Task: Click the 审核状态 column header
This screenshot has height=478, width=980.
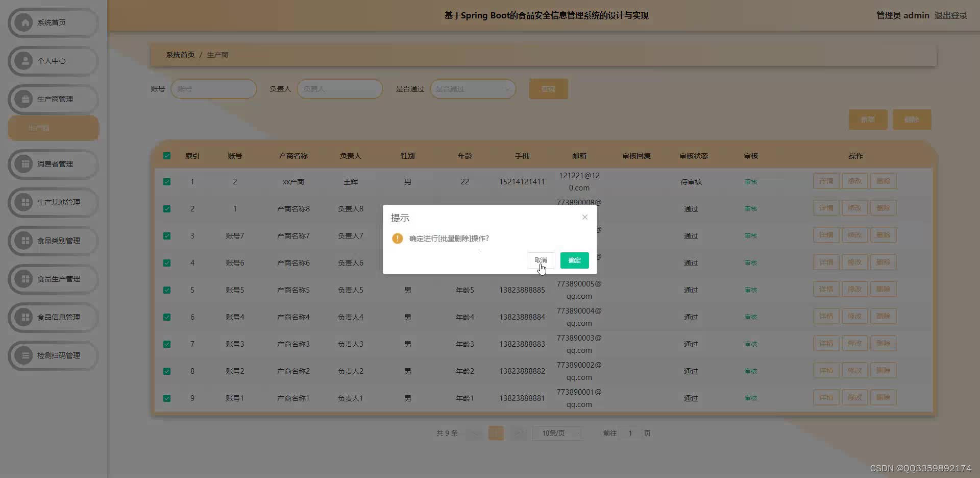Action: click(694, 156)
